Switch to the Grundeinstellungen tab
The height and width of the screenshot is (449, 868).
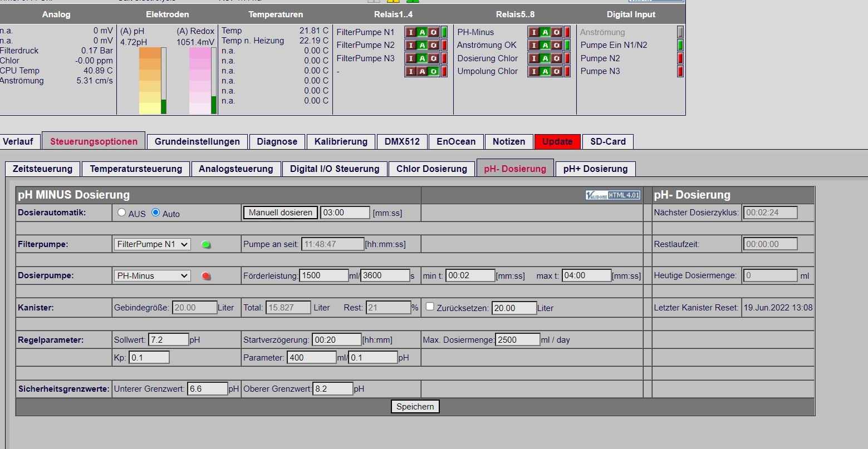point(197,141)
